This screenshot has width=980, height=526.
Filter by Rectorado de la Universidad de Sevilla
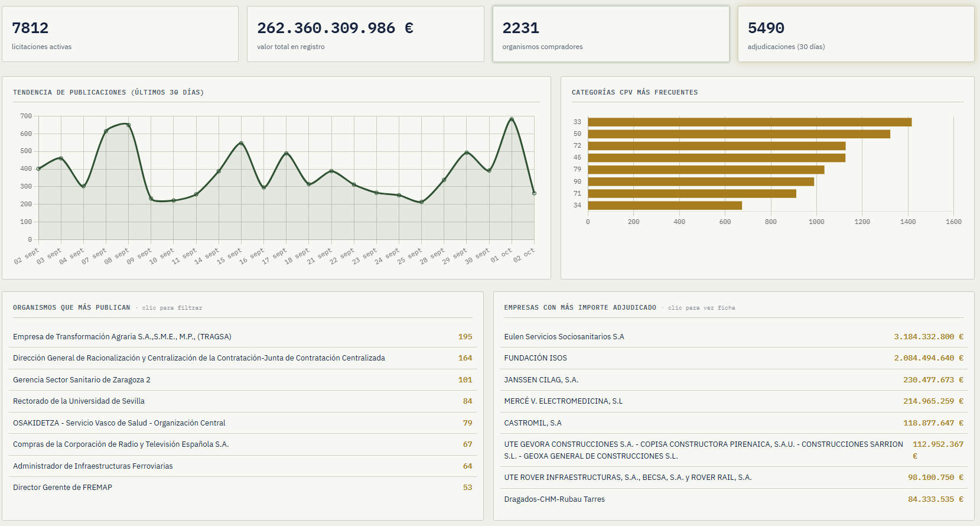(243, 401)
